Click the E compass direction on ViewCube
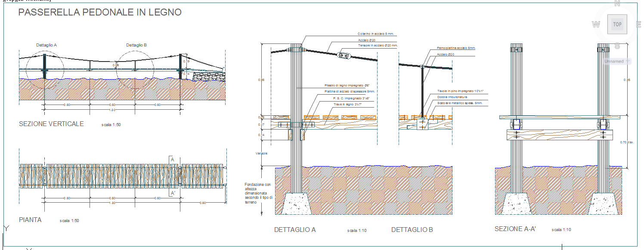 coord(639,25)
